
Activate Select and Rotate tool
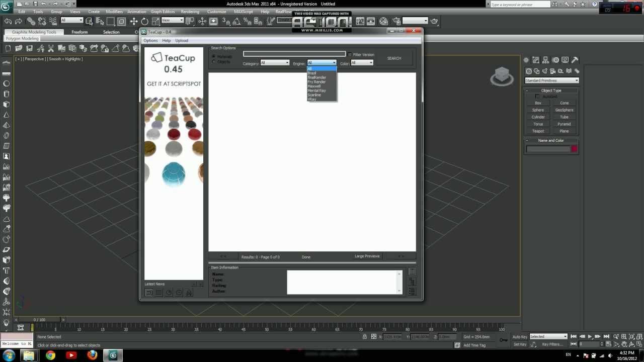coord(145,21)
